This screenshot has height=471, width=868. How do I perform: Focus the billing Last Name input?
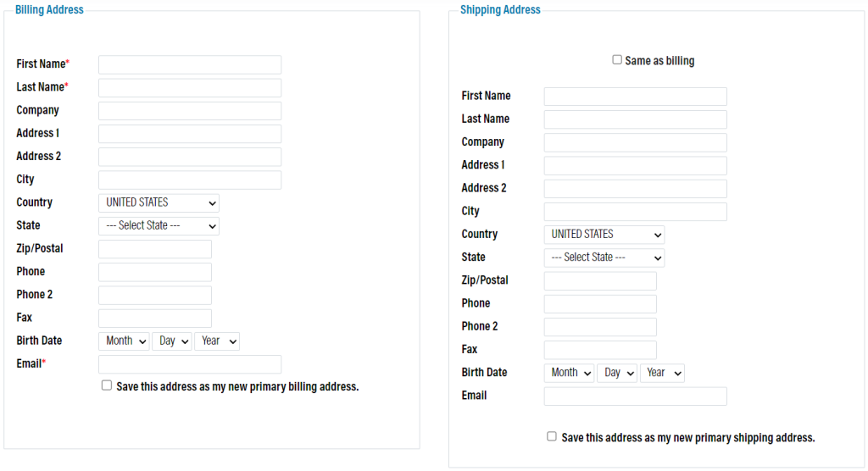click(190, 88)
